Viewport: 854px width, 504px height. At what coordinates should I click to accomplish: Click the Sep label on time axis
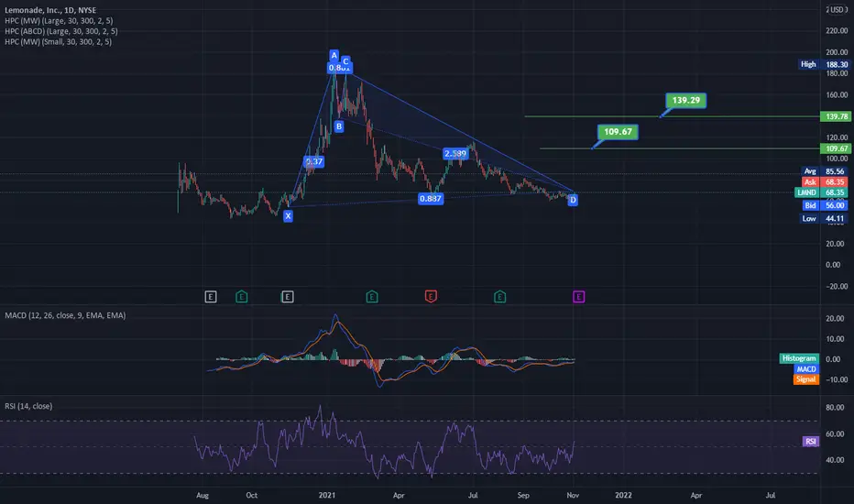click(523, 495)
